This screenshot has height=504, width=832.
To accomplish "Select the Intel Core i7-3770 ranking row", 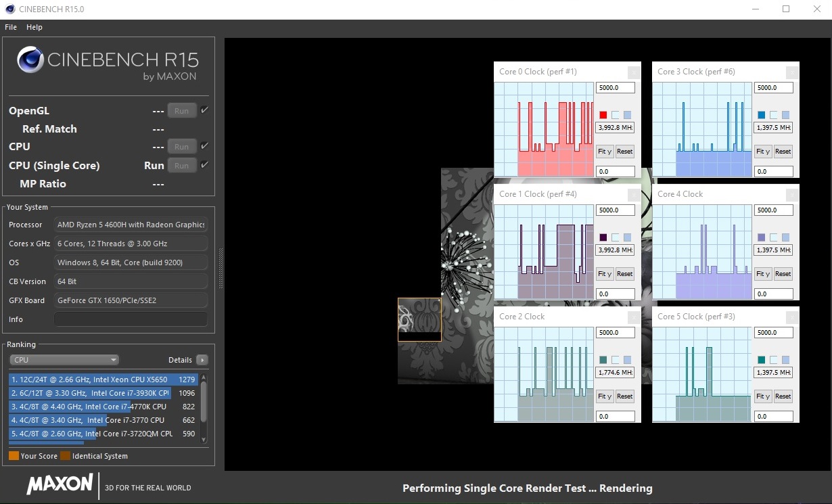I will (x=103, y=420).
